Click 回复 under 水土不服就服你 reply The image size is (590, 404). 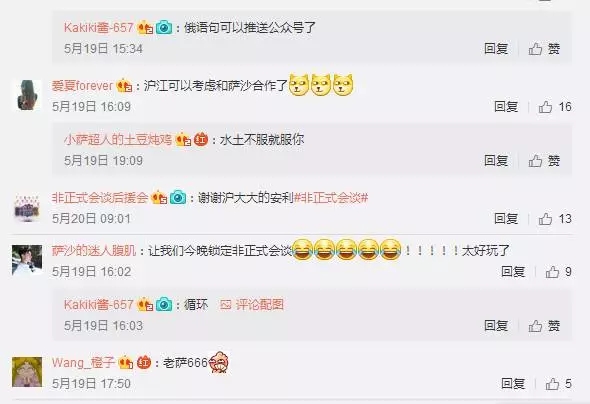pyautogui.click(x=496, y=161)
